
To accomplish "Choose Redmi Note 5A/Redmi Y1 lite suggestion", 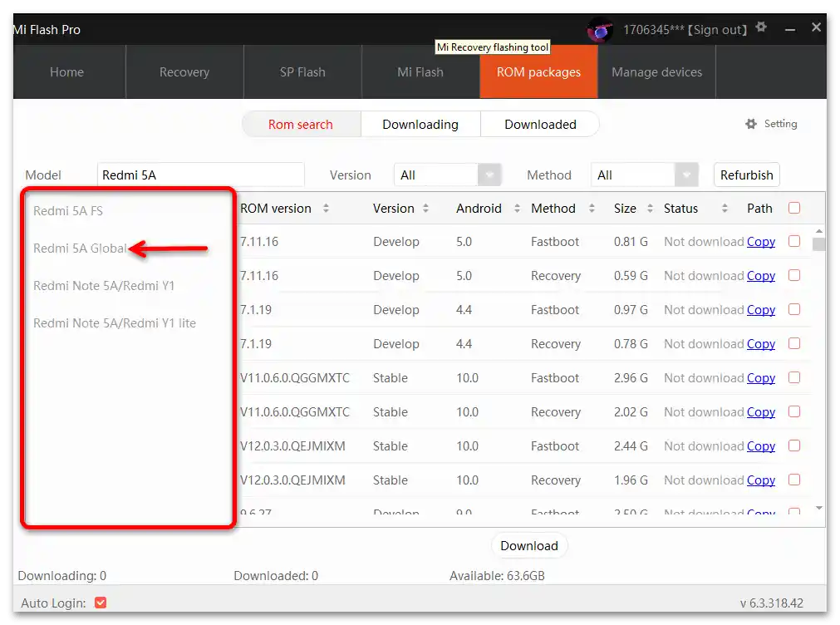I will 115,323.
